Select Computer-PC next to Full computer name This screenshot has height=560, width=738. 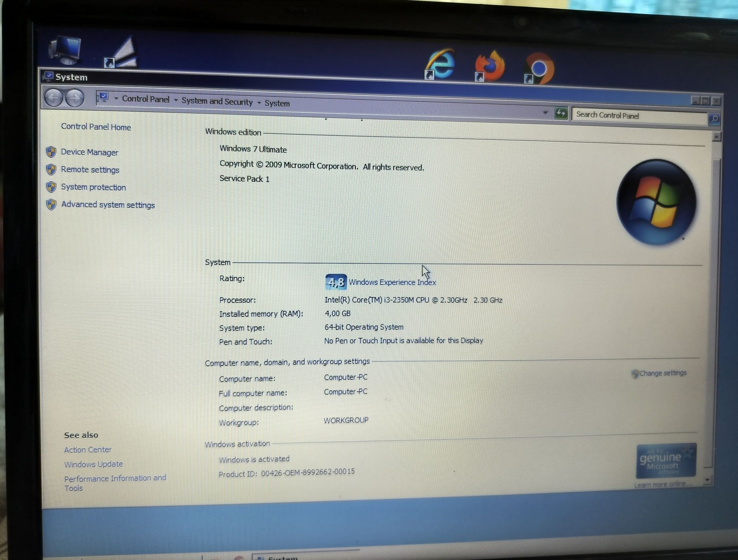pos(346,391)
